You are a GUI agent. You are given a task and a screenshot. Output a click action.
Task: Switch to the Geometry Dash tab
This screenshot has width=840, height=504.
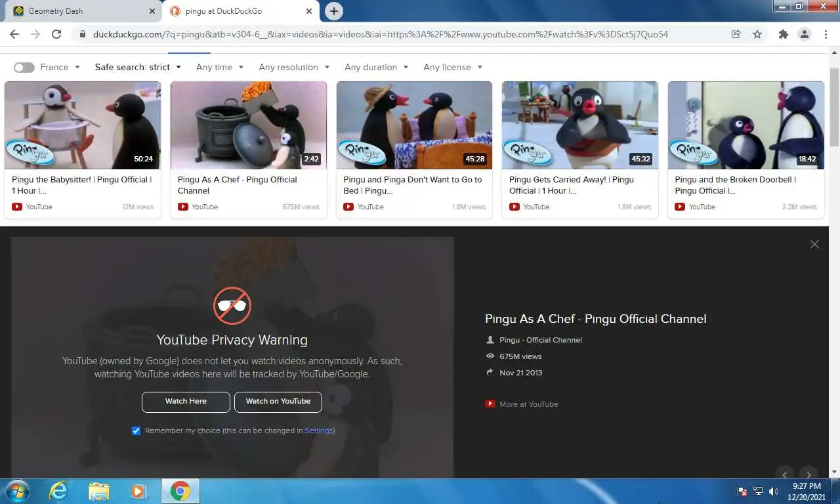[x=82, y=11]
